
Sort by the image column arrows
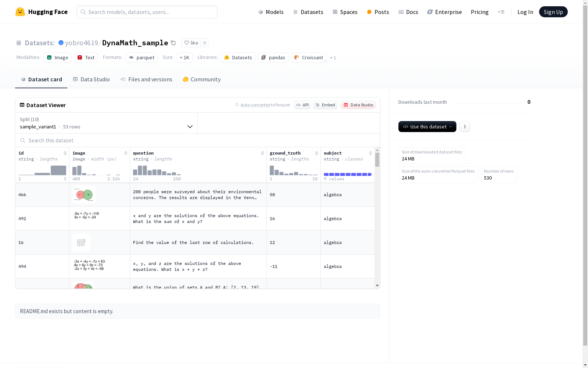(x=126, y=153)
